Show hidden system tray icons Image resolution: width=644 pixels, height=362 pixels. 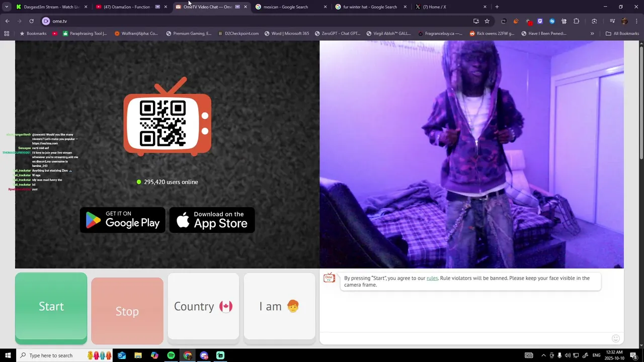click(543, 355)
